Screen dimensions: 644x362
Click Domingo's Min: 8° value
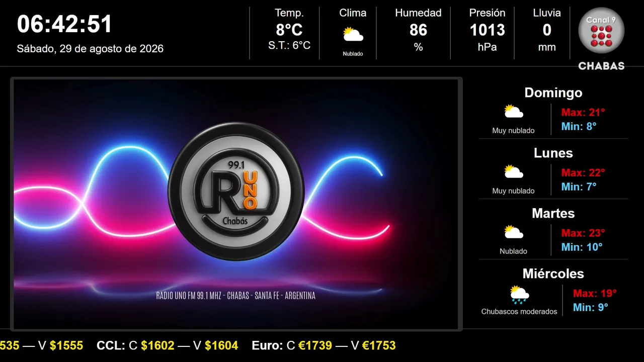pyautogui.click(x=579, y=126)
